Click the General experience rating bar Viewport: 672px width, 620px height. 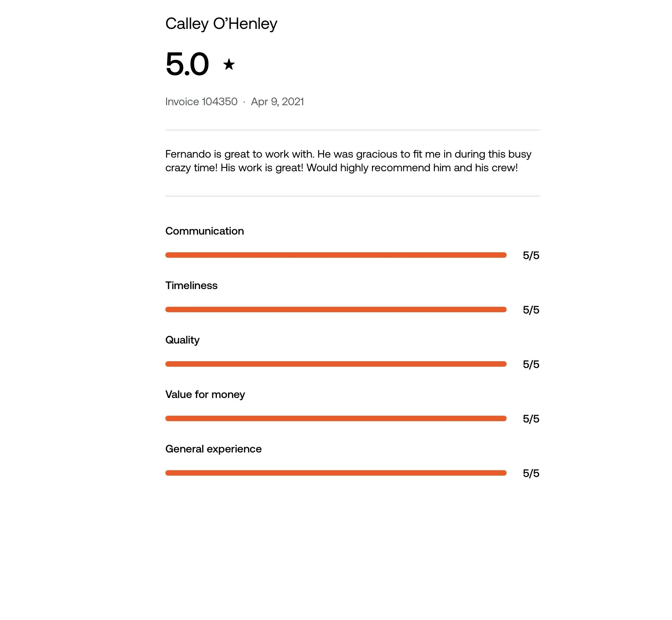coord(336,473)
